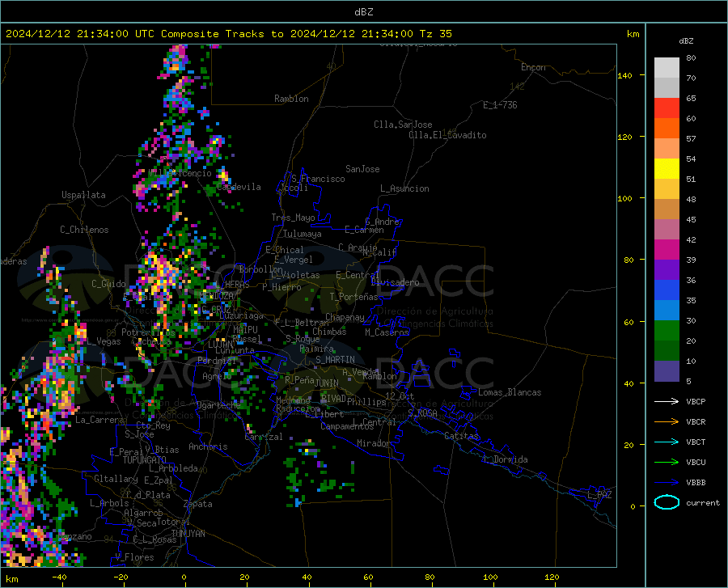Click the timestamp header text 2024/12/12 21:34:00
The height and width of the screenshot is (588, 728).
coord(67,34)
